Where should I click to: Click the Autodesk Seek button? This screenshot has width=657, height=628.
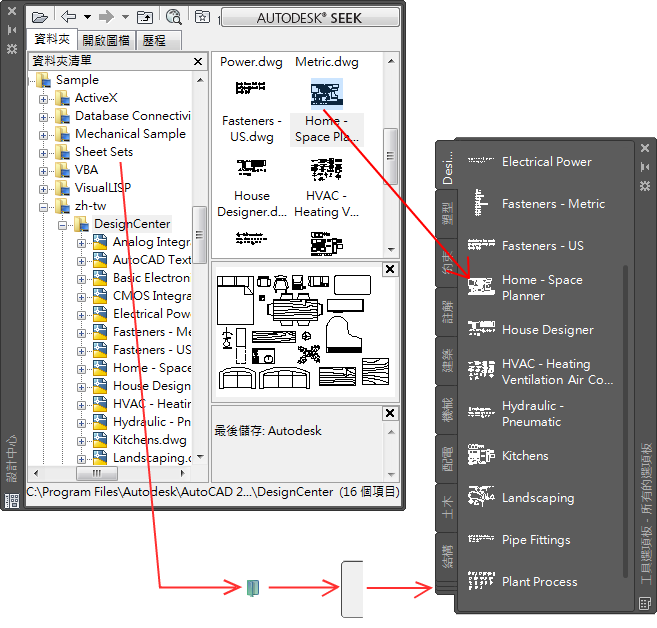310,18
